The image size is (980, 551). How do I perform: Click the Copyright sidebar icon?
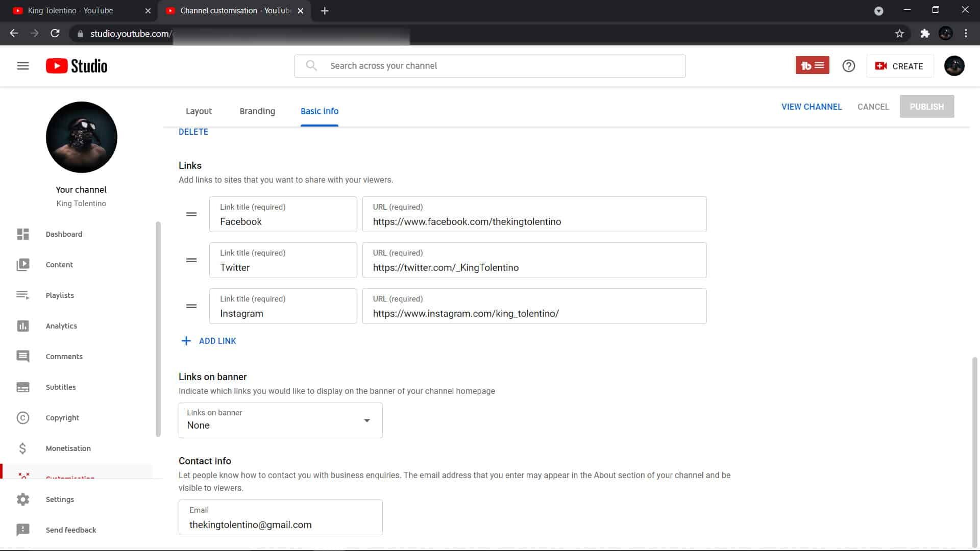pos(23,417)
